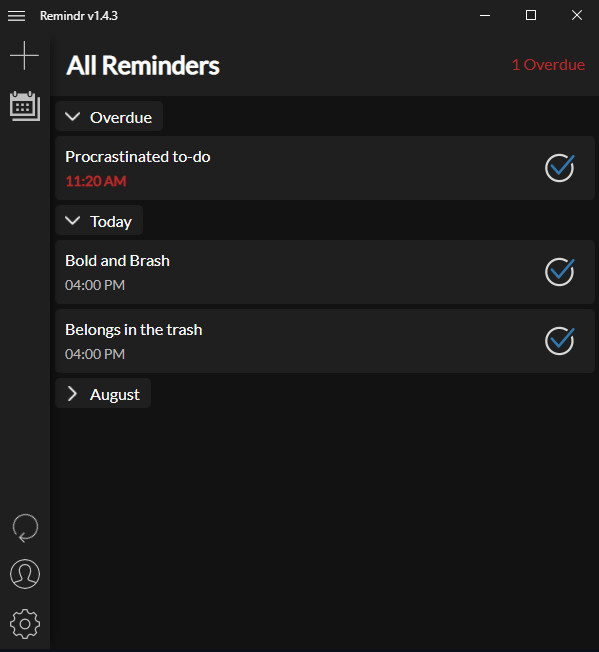Open the calendar view icon
599x652 pixels.
pos(25,106)
